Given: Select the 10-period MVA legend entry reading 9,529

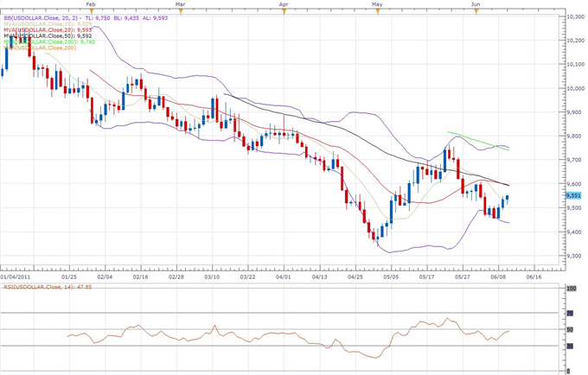Looking at the screenshot, I should (x=48, y=23).
